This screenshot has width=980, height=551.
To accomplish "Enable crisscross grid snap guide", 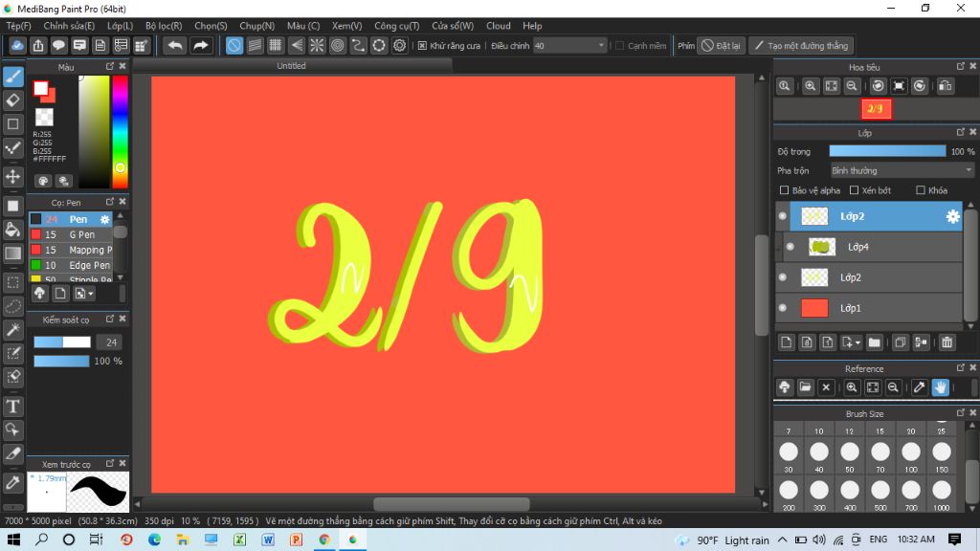I will 276,46.
